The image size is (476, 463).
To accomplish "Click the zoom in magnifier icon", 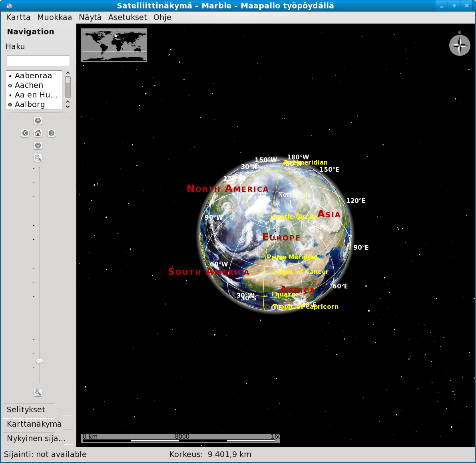I will click(x=38, y=158).
